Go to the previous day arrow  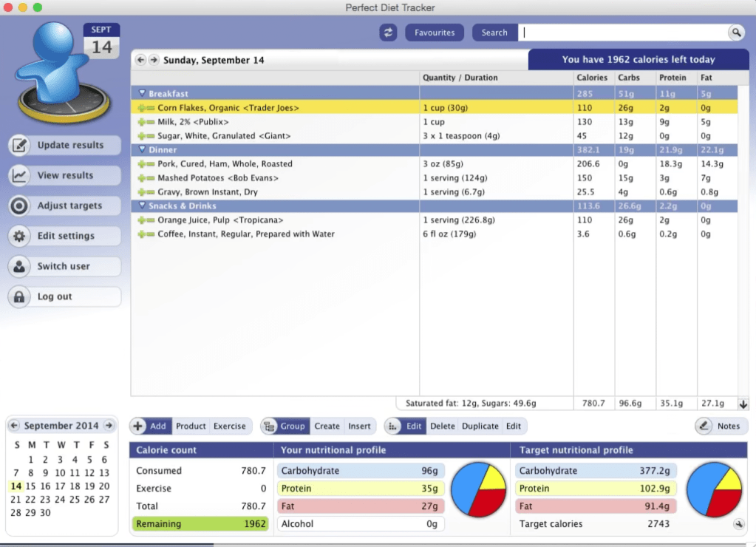pyautogui.click(x=140, y=60)
